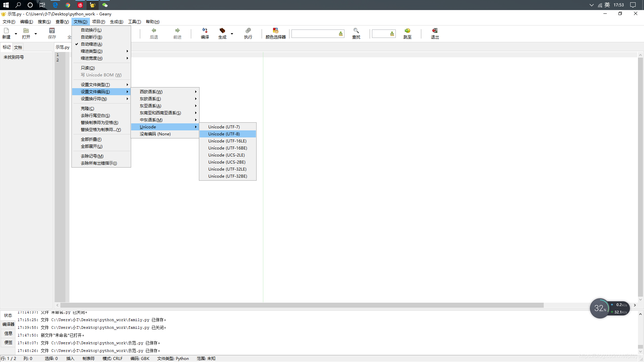644x362 pixels.
Task: Open the 编辑(E) menu
Action: click(26, 22)
